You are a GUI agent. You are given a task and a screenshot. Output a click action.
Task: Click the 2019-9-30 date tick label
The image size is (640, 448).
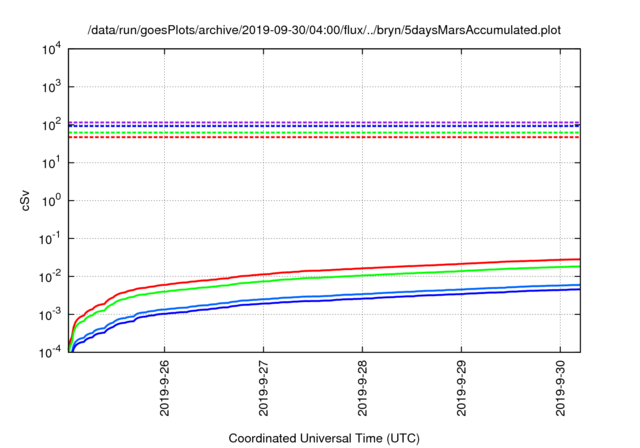(x=560, y=388)
